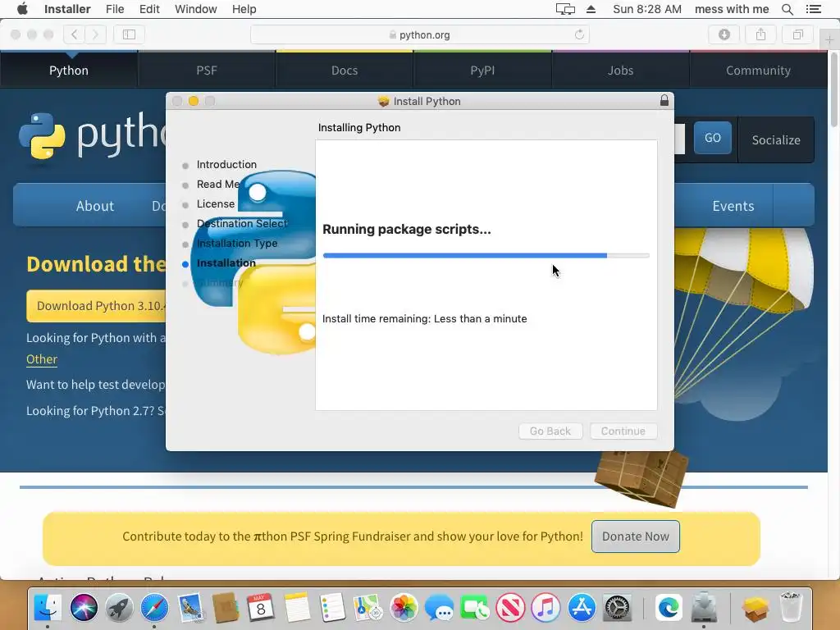The height and width of the screenshot is (630, 840).
Task: Click the python.org address bar
Action: click(x=420, y=34)
